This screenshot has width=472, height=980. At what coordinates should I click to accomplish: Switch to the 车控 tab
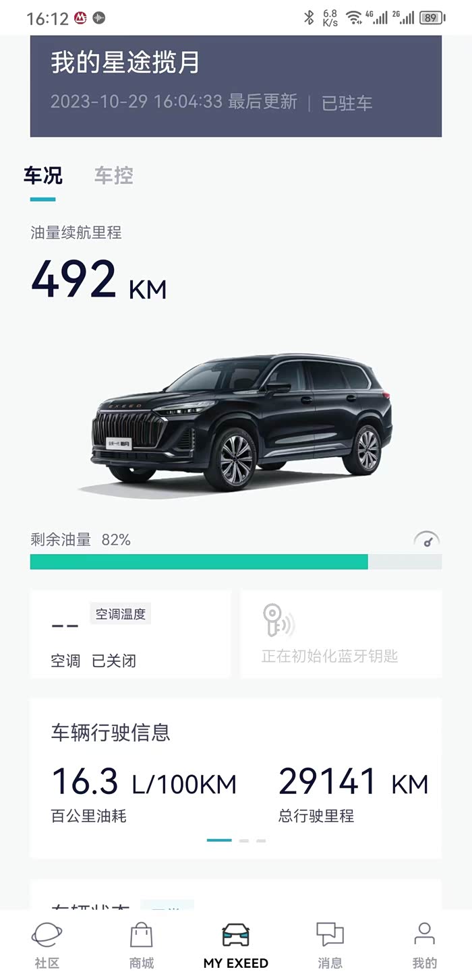[x=114, y=176]
